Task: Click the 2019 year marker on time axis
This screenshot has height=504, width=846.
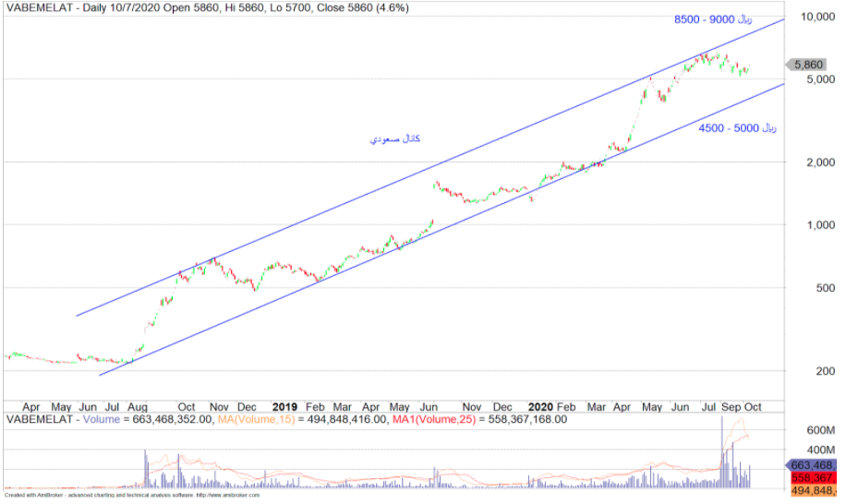Action: 284,406
